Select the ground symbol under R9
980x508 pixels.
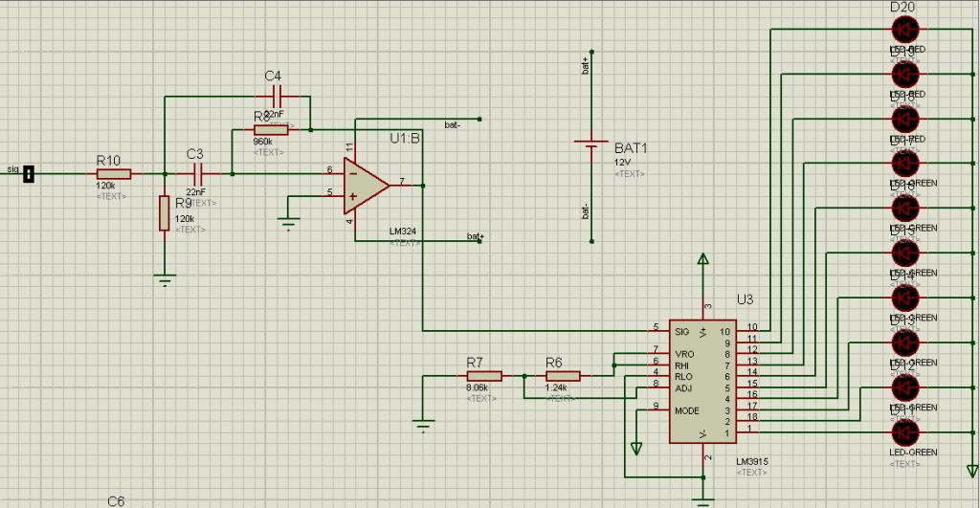click(x=165, y=280)
